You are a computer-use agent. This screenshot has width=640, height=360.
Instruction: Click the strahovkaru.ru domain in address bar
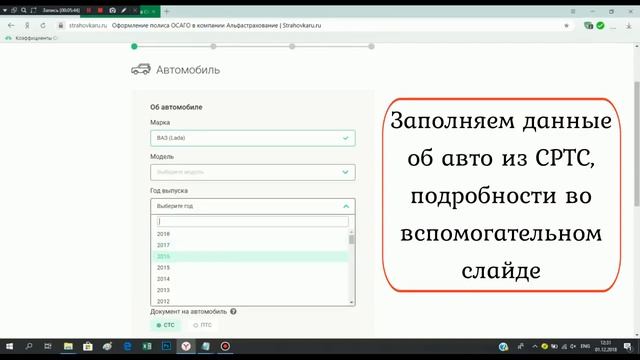[87, 25]
